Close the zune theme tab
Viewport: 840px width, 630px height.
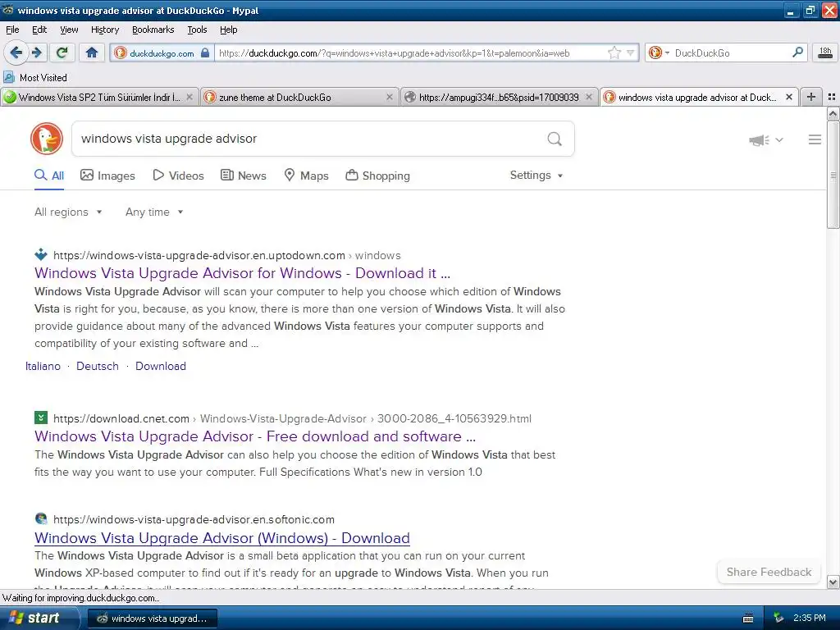click(390, 97)
